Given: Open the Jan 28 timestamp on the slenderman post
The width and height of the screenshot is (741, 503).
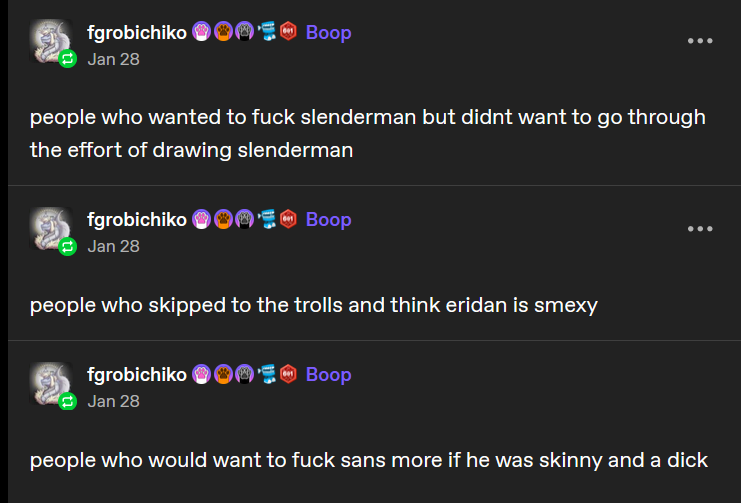Looking at the screenshot, I should (113, 60).
